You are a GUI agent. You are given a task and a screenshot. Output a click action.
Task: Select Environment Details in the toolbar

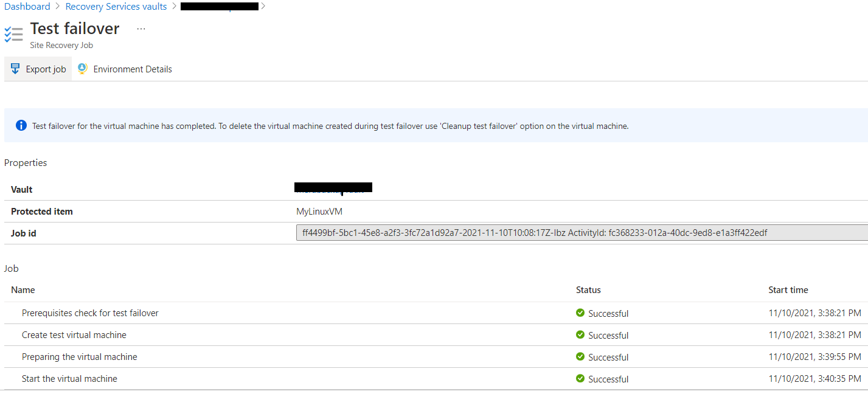(x=132, y=69)
